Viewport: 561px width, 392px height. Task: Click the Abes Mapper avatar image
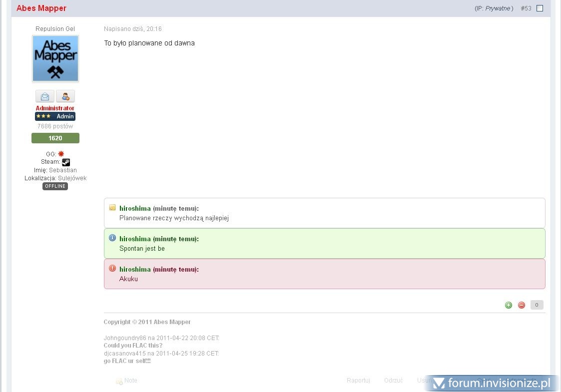[x=55, y=58]
